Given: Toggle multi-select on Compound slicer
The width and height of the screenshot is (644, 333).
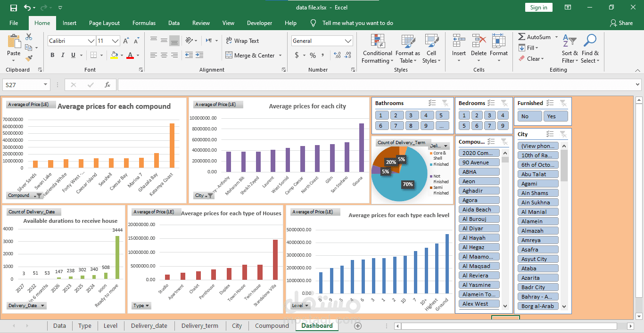Looking at the screenshot, I should 491,142.
